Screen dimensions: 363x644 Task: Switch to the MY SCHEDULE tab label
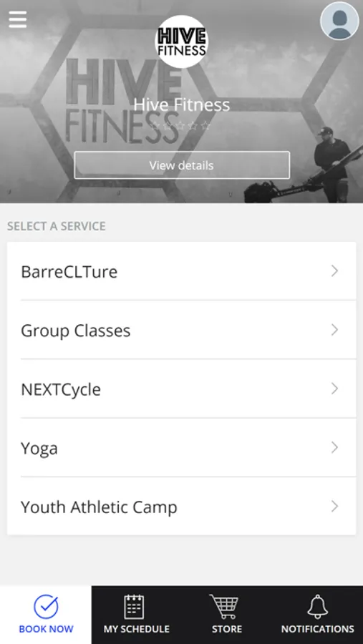tap(137, 629)
